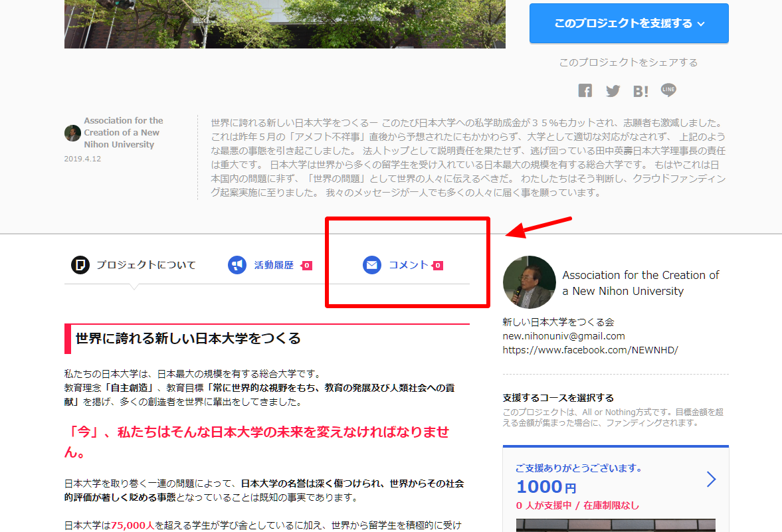Click 支援するコースを選択する heading
The image size is (782, 532).
tap(558, 398)
